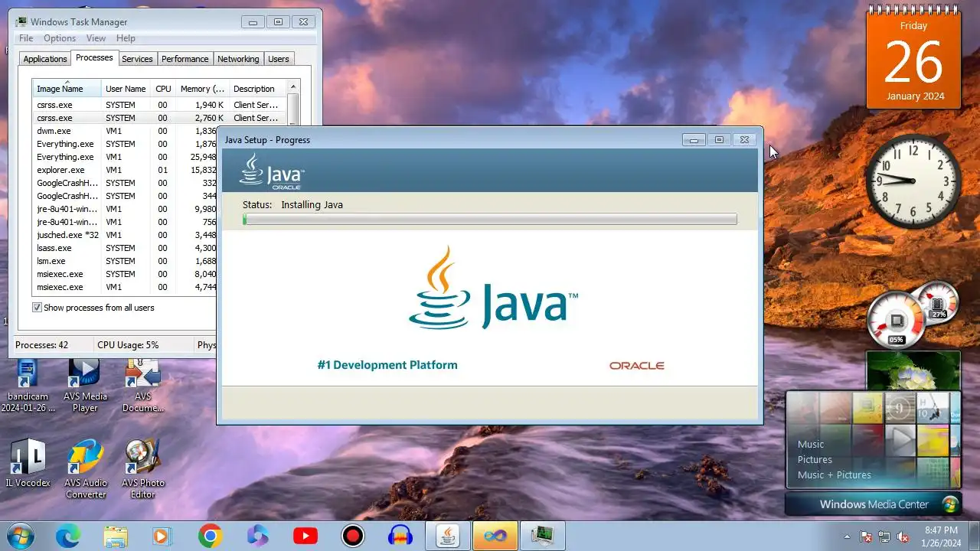Sort processes by Image Name column

point(67,89)
